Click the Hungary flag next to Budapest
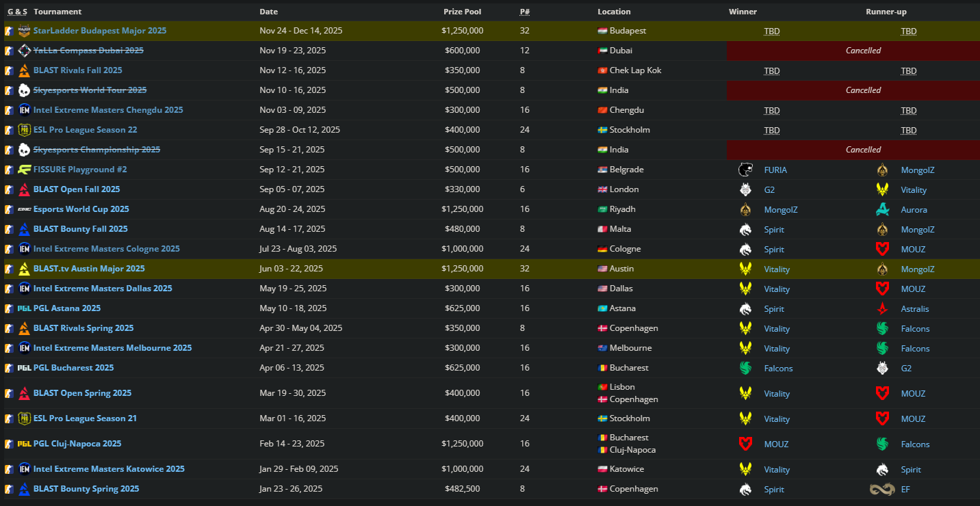Image resolution: width=980 pixels, height=506 pixels. 602,31
